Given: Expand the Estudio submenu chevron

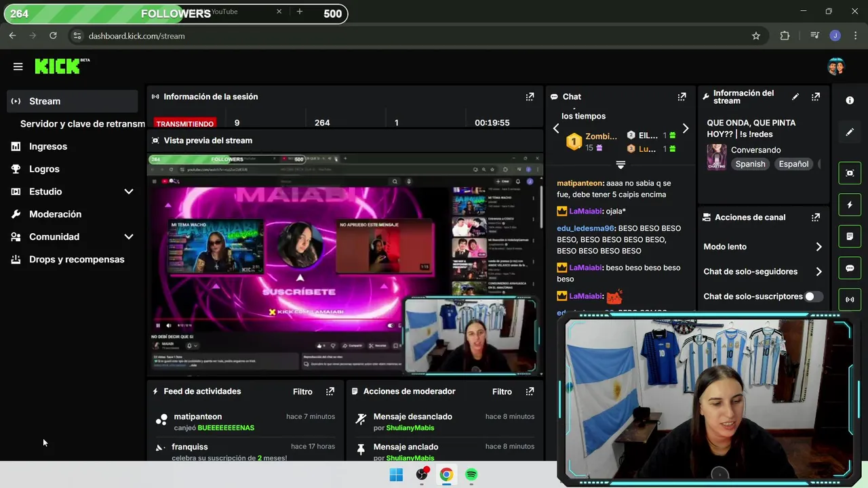Looking at the screenshot, I should 129,192.
